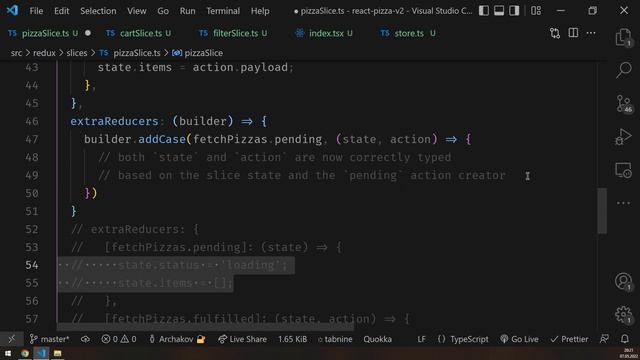Open Source Control view with 46 badge
This screenshot has width=640, height=360.
[x=623, y=103]
